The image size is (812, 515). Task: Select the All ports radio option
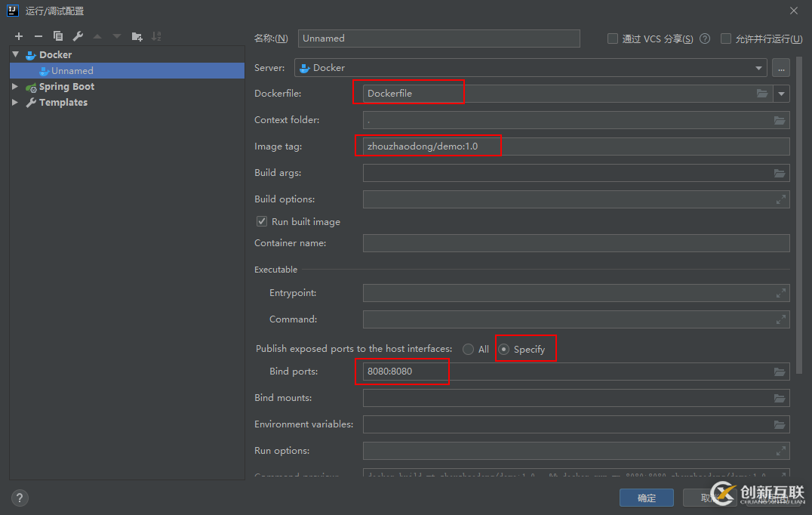pyautogui.click(x=469, y=349)
